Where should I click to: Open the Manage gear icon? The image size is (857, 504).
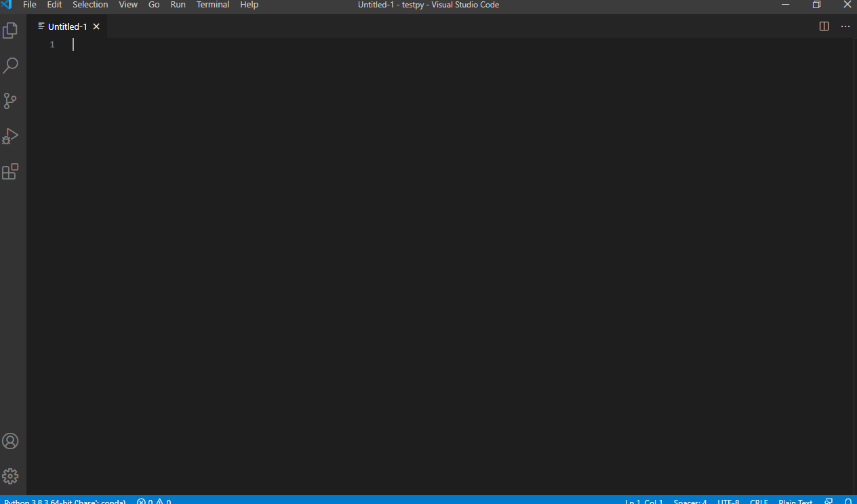click(10, 476)
